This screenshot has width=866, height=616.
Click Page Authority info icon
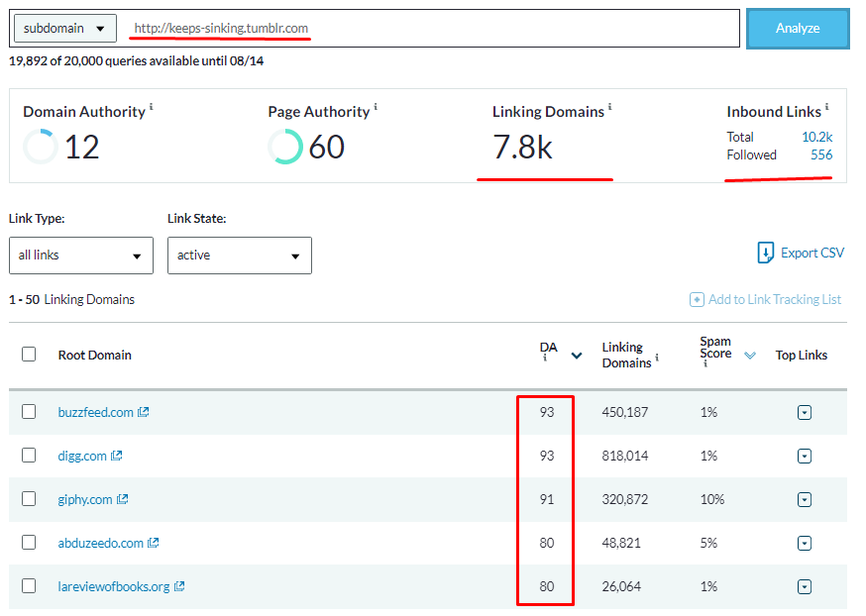point(376,106)
